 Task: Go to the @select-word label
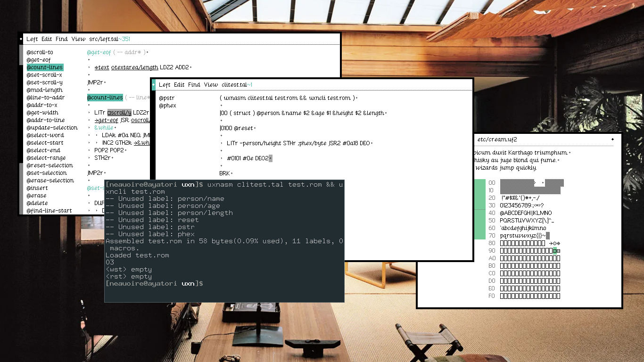pyautogui.click(x=45, y=135)
